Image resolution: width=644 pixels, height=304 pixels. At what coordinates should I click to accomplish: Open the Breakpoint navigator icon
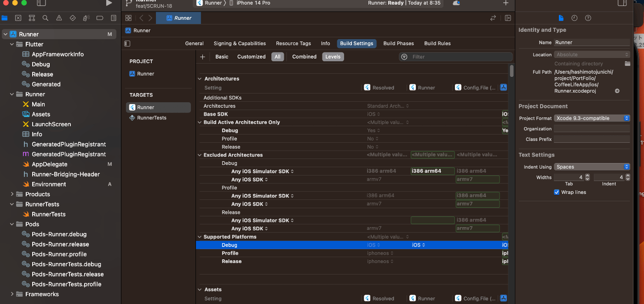coord(100,18)
